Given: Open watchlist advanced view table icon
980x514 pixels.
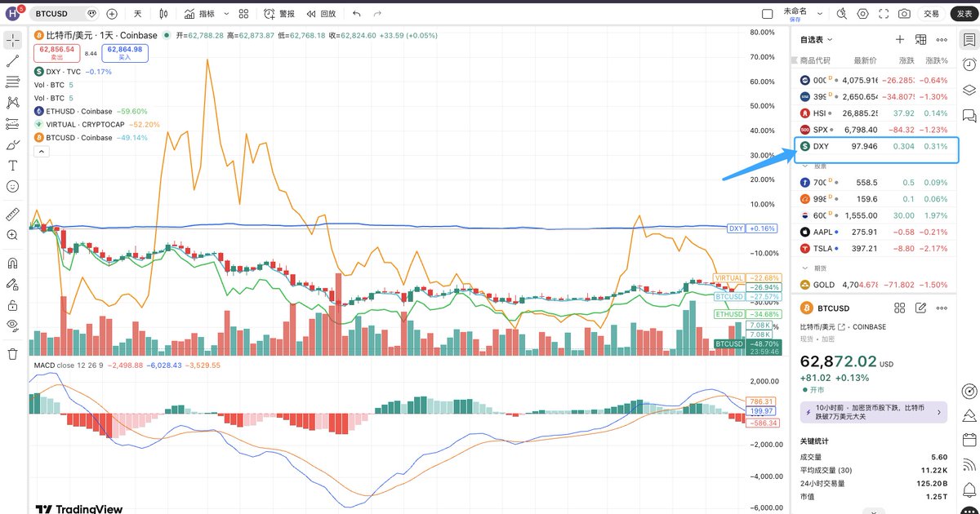Looking at the screenshot, I should 921,39.
